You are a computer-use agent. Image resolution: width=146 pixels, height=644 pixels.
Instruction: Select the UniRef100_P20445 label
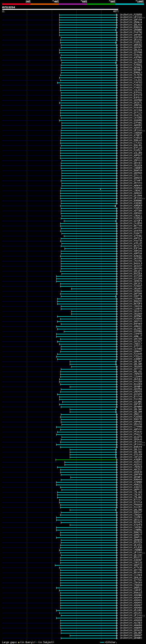(x=131, y=354)
